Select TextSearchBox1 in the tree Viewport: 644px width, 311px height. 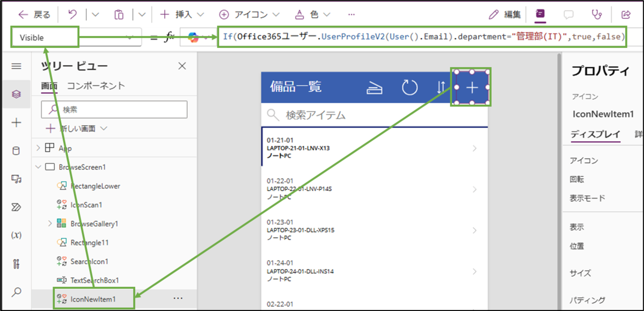(94, 280)
